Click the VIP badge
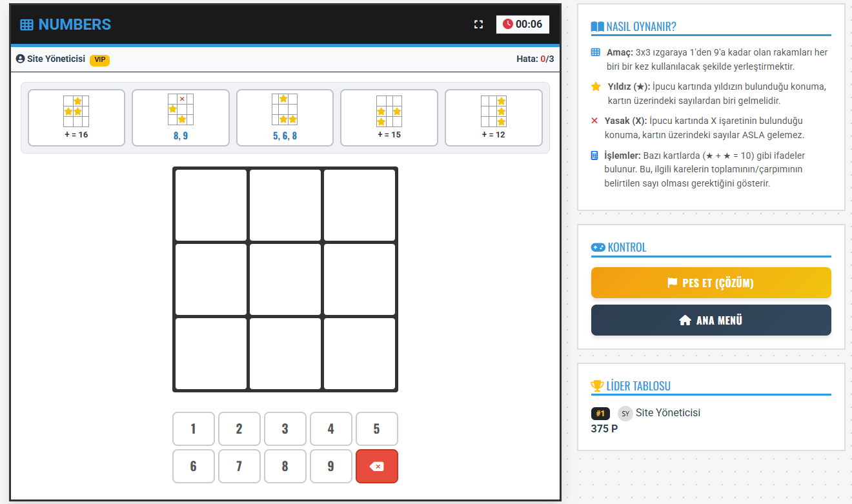 pos(99,59)
